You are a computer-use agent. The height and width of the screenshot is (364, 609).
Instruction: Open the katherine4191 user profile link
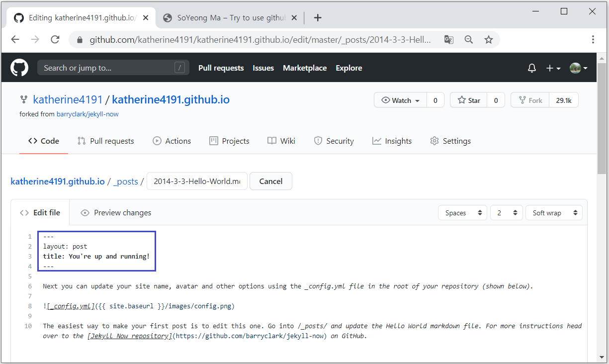pyautogui.click(x=68, y=99)
